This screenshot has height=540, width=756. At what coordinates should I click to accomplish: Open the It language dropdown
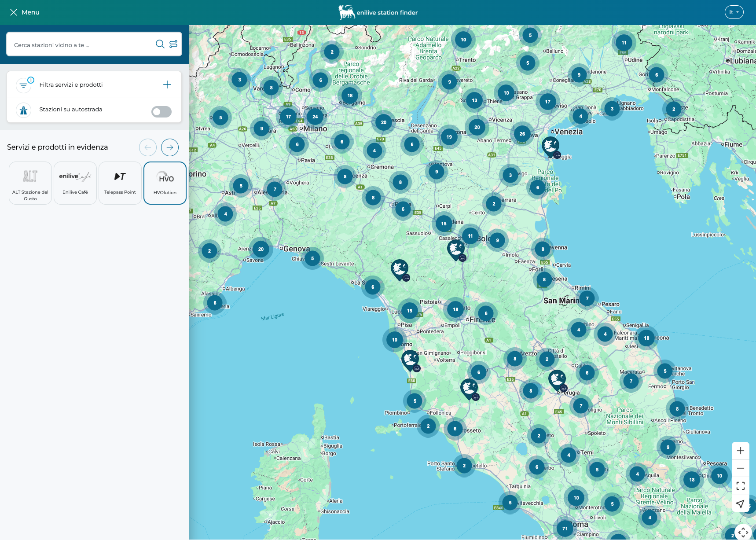point(734,12)
